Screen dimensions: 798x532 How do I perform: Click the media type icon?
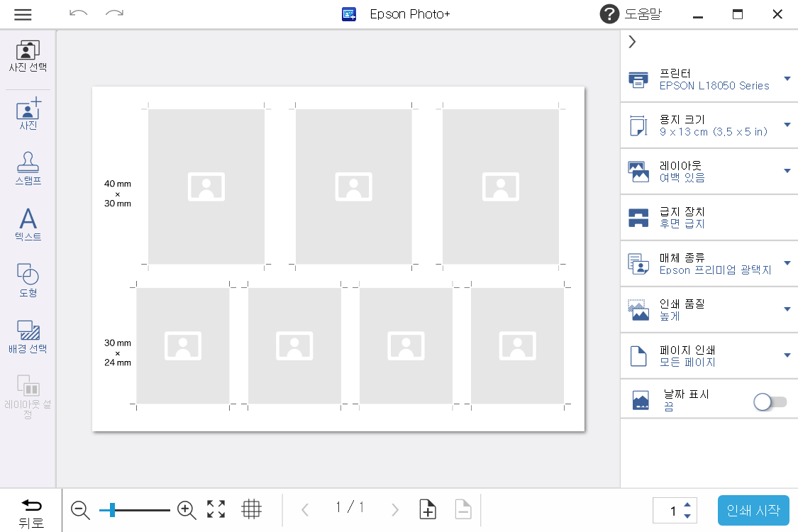click(638, 264)
